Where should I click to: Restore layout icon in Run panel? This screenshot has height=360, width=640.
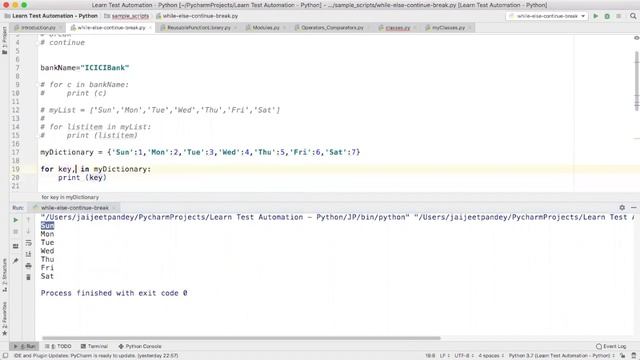(x=16, y=246)
